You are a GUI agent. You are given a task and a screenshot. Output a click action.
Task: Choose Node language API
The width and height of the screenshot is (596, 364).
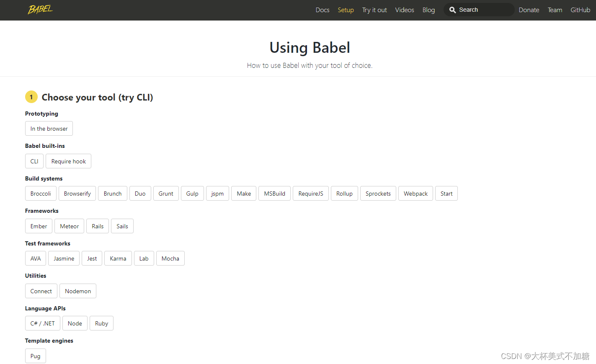pos(75,323)
